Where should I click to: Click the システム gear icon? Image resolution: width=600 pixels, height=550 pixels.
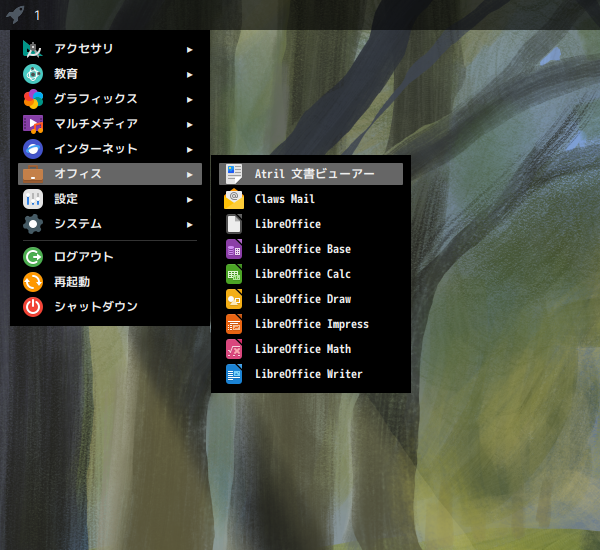point(33,224)
